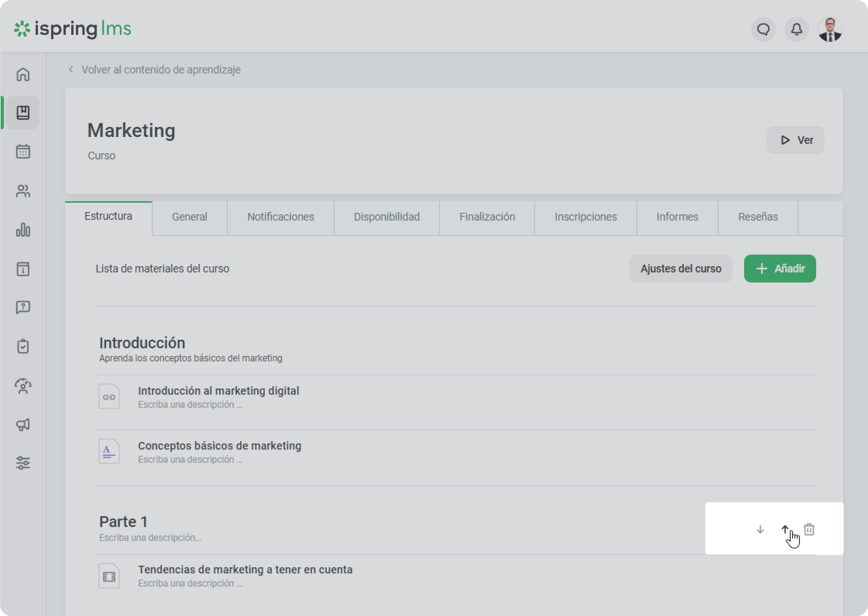The image size is (868, 616).
Task: Open the chat messages bubble icon
Action: 763,29
